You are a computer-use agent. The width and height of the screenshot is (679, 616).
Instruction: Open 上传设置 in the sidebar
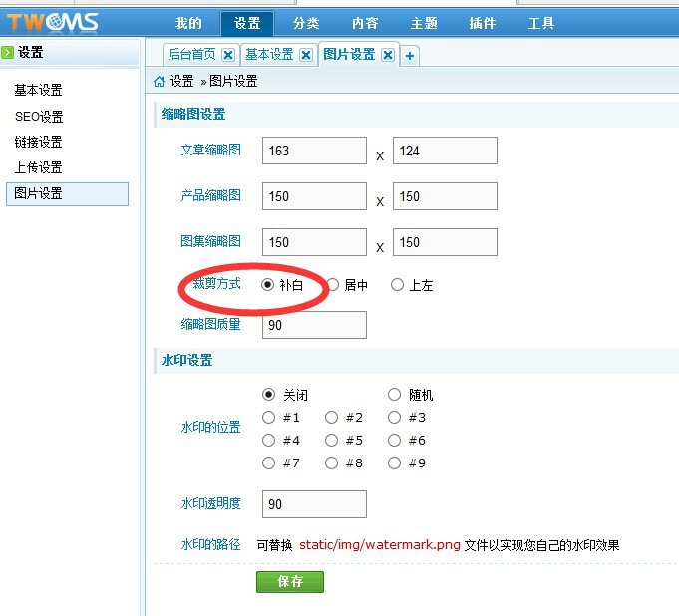(x=39, y=167)
